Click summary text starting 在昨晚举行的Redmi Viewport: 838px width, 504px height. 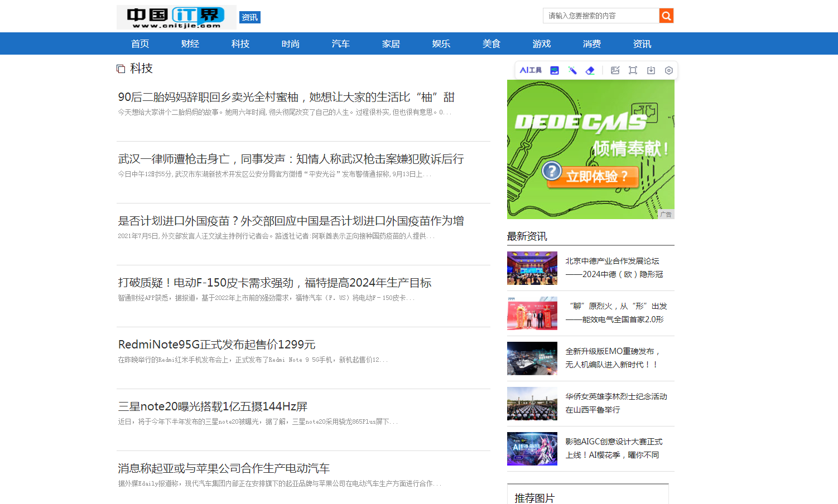point(253,360)
